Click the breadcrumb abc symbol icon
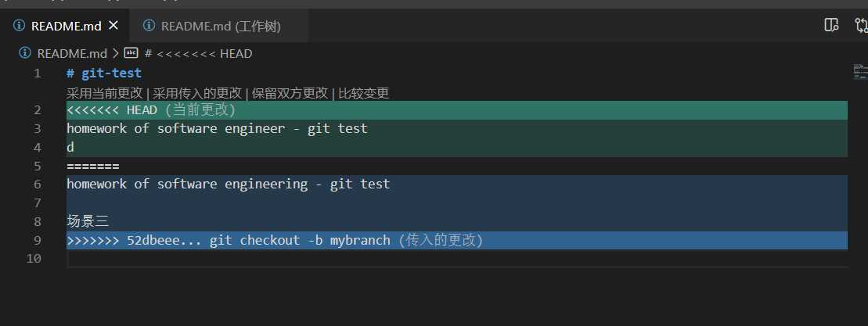 click(x=131, y=53)
